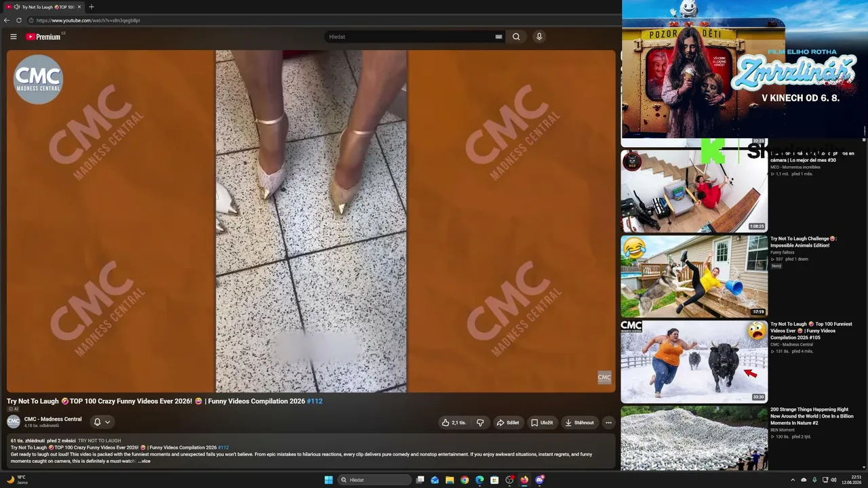868x488 pixels.
Task: Open Task View on the taskbar
Action: (x=420, y=480)
